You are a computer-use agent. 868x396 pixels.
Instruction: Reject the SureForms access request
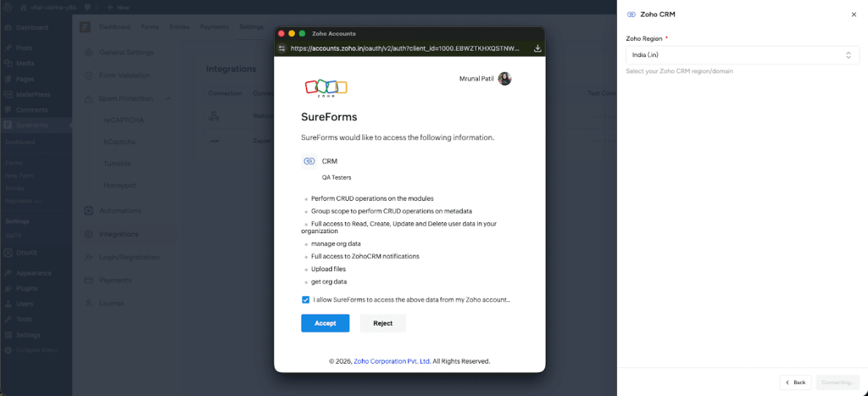[382, 323]
